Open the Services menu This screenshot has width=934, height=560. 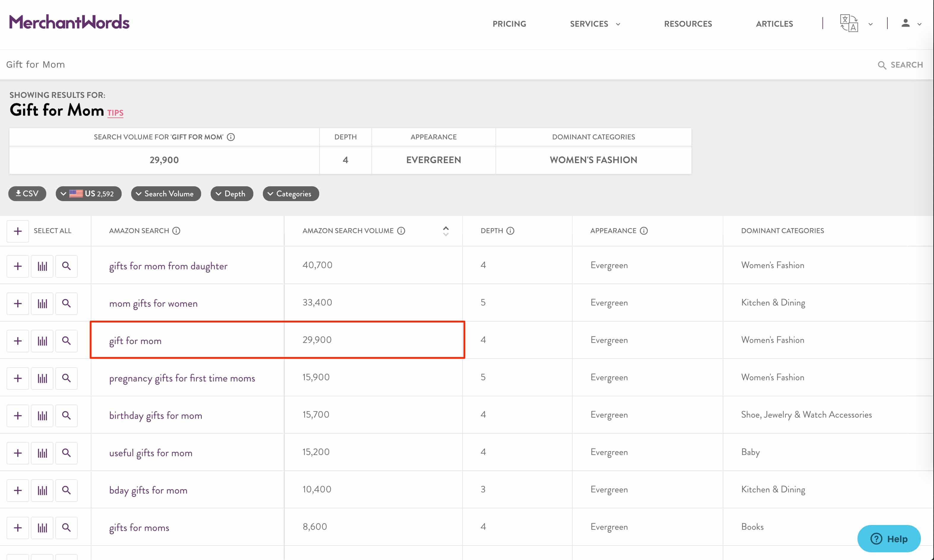tap(594, 24)
